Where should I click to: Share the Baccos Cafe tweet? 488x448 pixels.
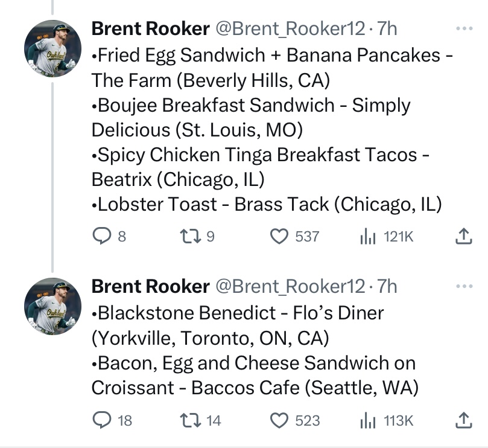click(x=464, y=420)
